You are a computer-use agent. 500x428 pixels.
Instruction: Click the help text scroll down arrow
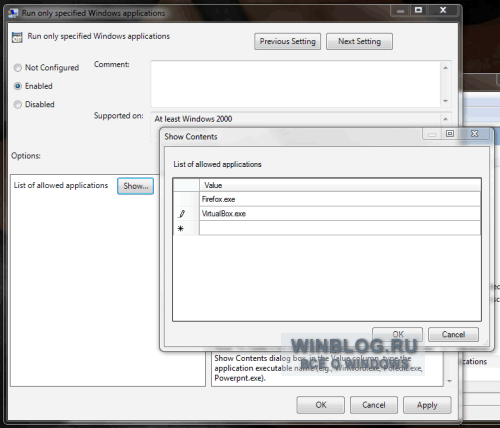click(x=449, y=381)
